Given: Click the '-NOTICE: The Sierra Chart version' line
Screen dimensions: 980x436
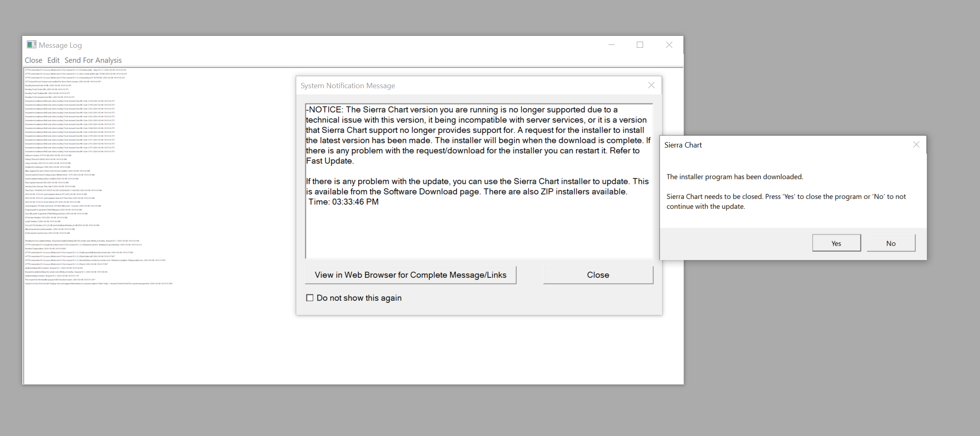Looking at the screenshot, I should click(x=462, y=110).
